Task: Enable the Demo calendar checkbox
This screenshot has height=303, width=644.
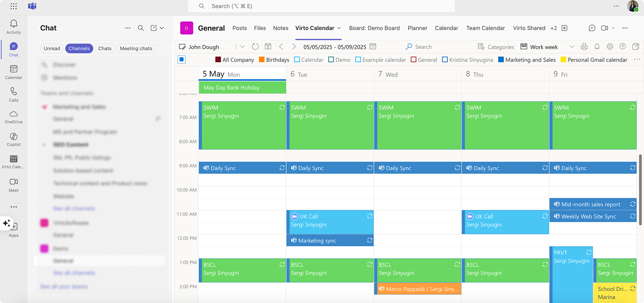Action: [x=331, y=60]
